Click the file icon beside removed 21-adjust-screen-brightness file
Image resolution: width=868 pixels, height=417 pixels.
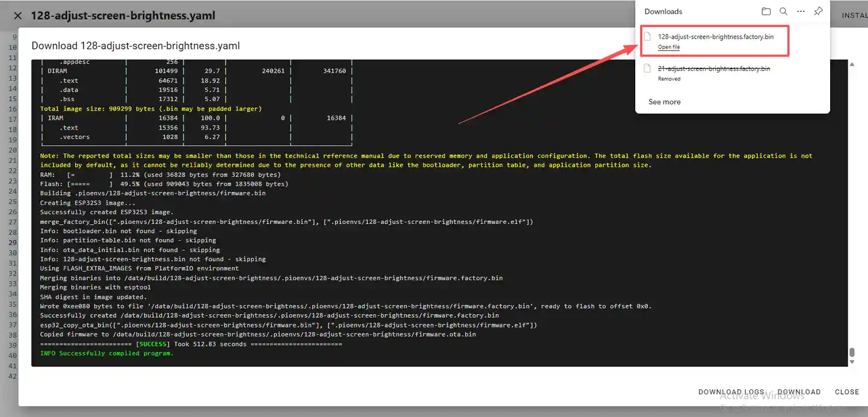click(648, 69)
